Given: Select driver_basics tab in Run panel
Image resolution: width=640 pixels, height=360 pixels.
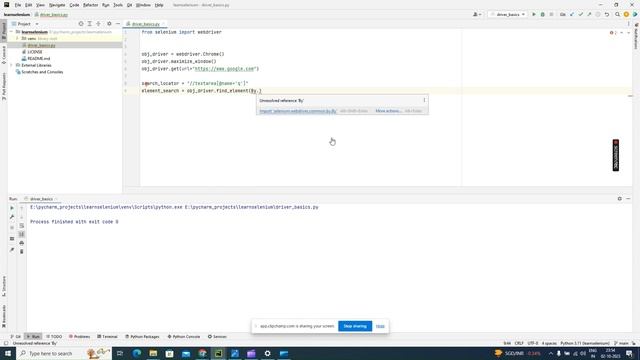Looking at the screenshot, I should pyautogui.click(x=41, y=199).
